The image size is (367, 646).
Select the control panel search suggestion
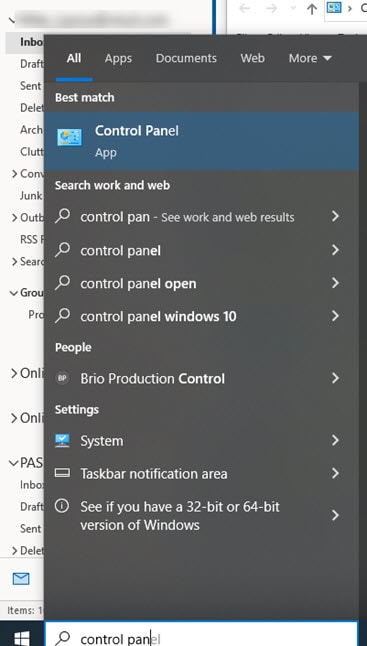click(201, 250)
